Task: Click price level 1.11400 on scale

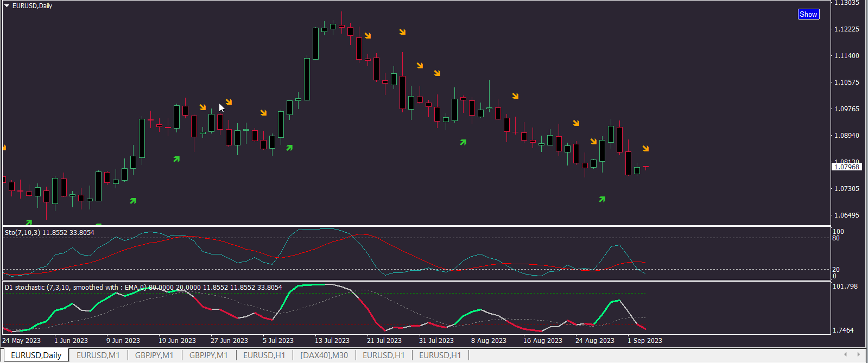Action: [847, 56]
